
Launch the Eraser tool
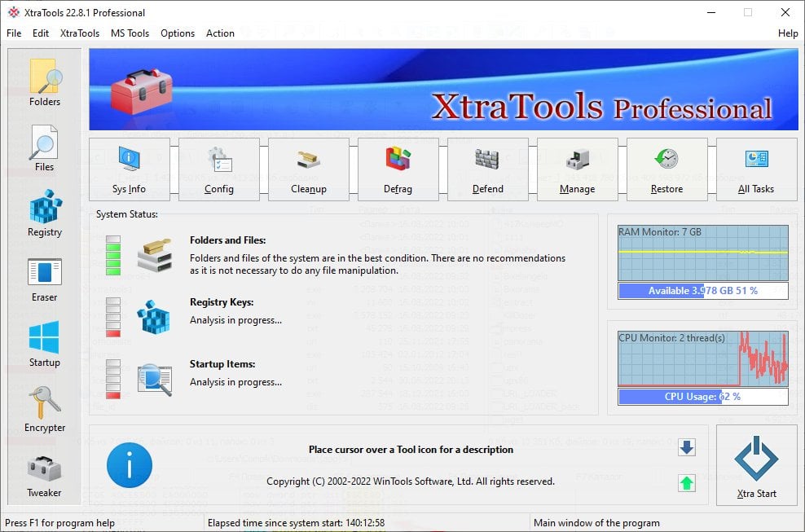43,277
